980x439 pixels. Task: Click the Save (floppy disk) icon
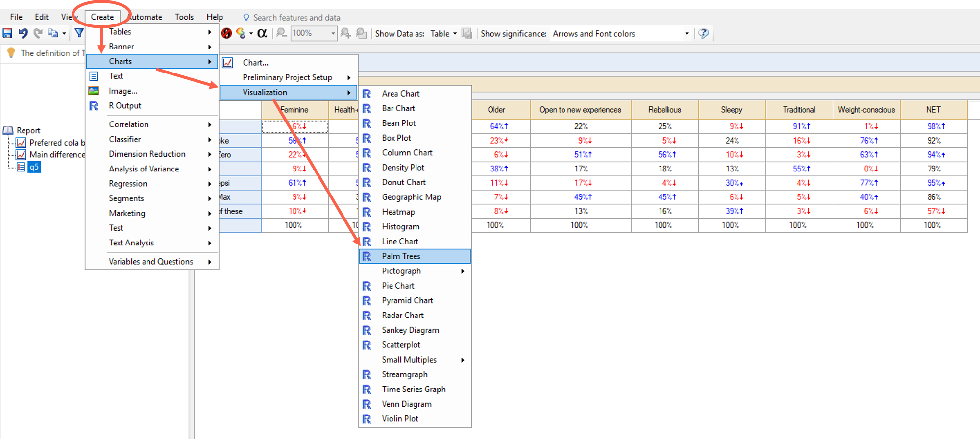(x=8, y=33)
